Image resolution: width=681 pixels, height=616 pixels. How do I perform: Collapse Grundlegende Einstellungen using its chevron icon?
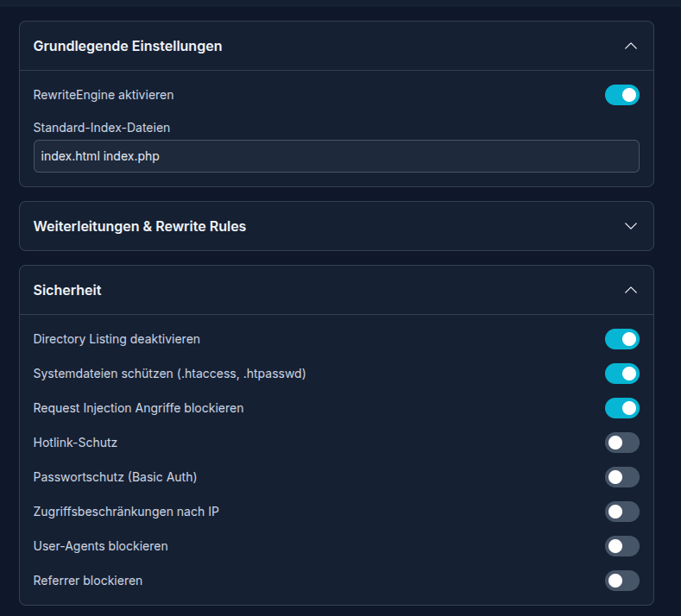pyautogui.click(x=630, y=46)
